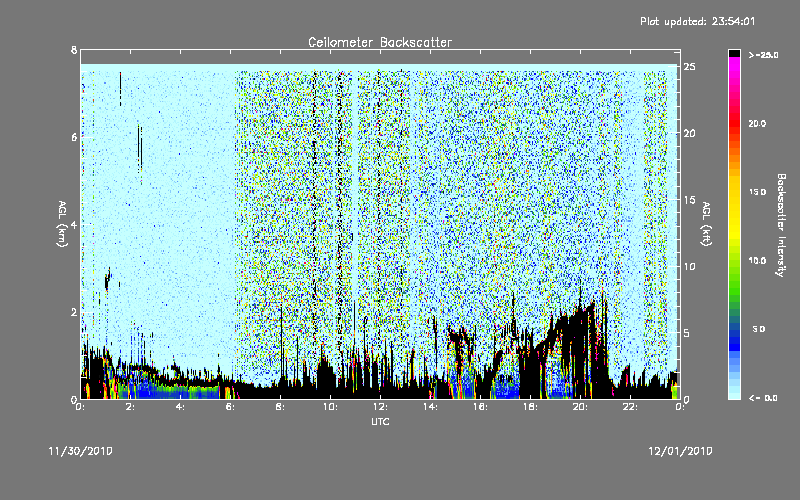The image size is (800, 500).
Task: Click the '8' tick on the km axis
Action: click(x=74, y=50)
